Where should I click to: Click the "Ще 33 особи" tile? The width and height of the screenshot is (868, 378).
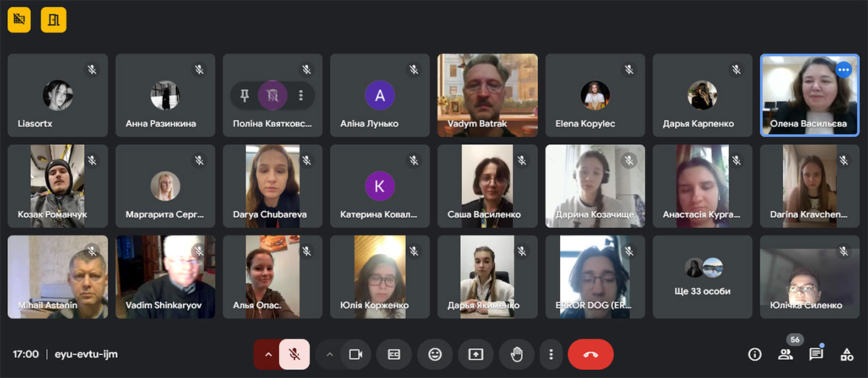click(x=702, y=277)
